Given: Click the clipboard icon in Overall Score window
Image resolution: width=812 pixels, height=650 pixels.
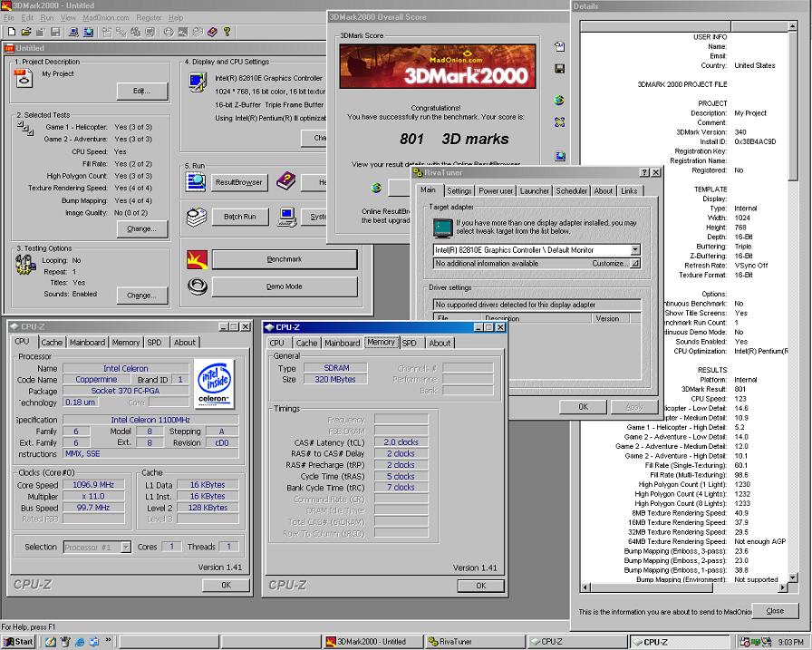Looking at the screenshot, I should point(559,46).
